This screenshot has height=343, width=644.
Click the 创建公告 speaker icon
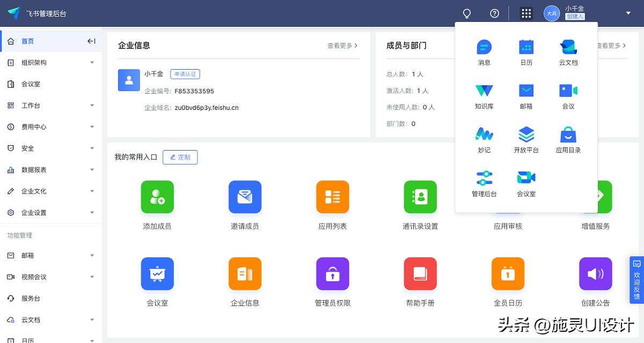596,273
